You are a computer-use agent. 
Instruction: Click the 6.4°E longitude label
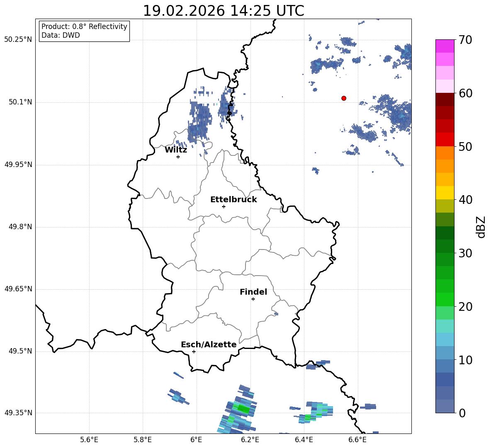click(x=304, y=440)
